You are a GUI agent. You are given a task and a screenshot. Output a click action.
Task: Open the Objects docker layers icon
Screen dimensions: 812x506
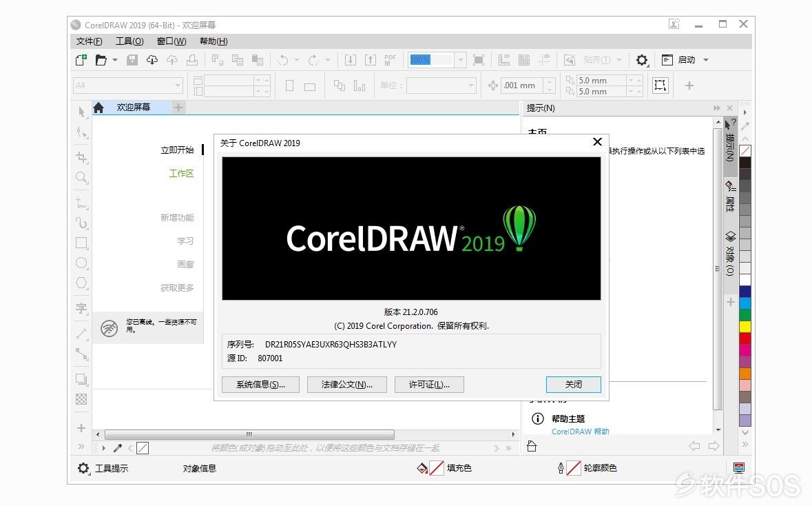click(730, 236)
